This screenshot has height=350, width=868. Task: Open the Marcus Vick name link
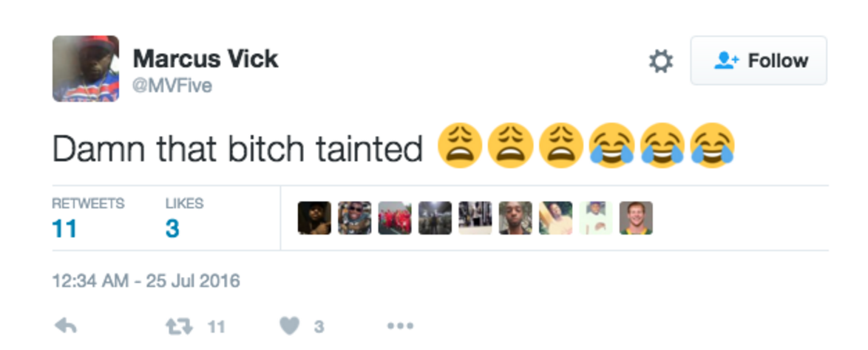point(206,58)
